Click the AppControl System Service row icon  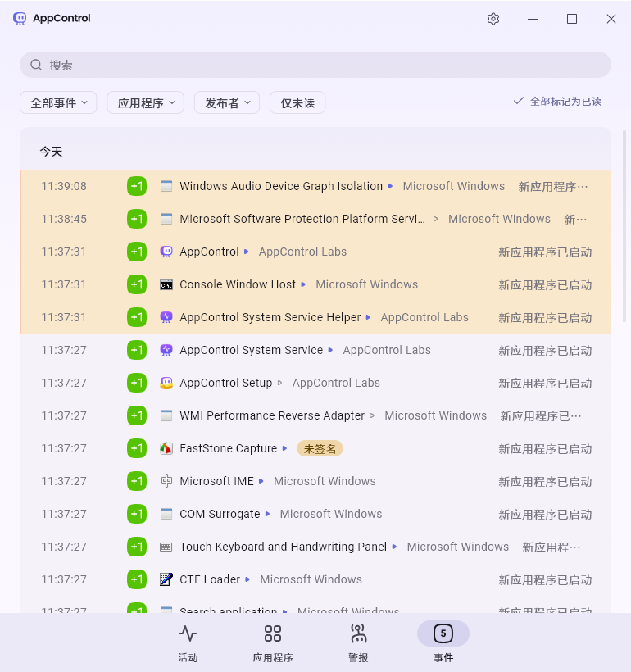(166, 350)
